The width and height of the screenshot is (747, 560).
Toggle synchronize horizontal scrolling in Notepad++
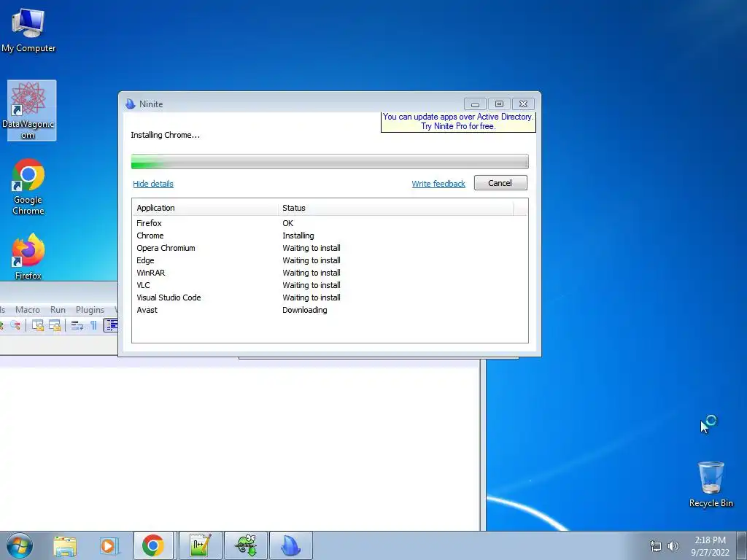[x=55, y=325]
